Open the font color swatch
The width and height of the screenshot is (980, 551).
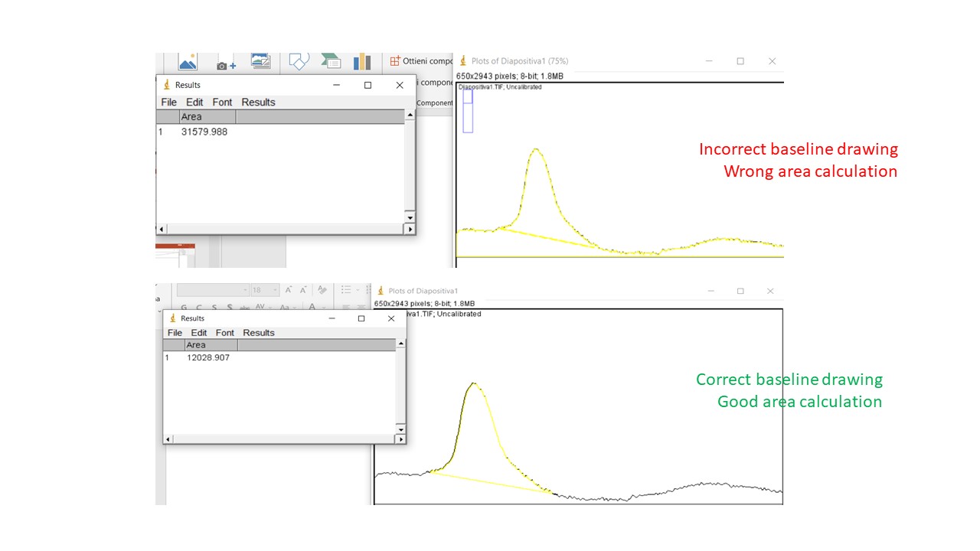tap(312, 308)
